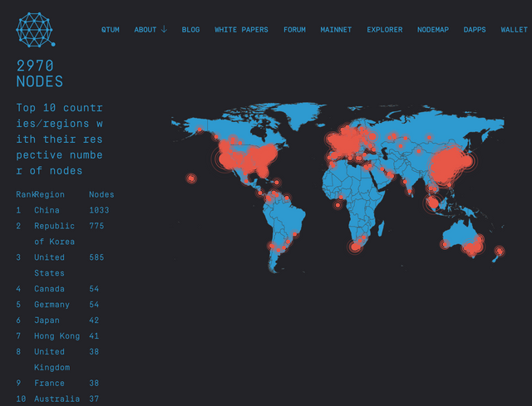Select the Germany row
Viewport: 532px width, 406px height.
coord(57,305)
